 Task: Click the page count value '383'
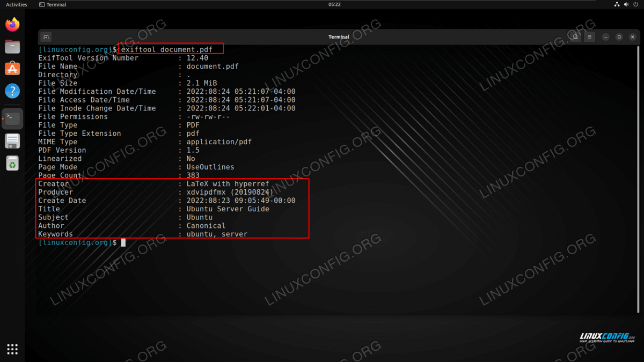pos(193,175)
